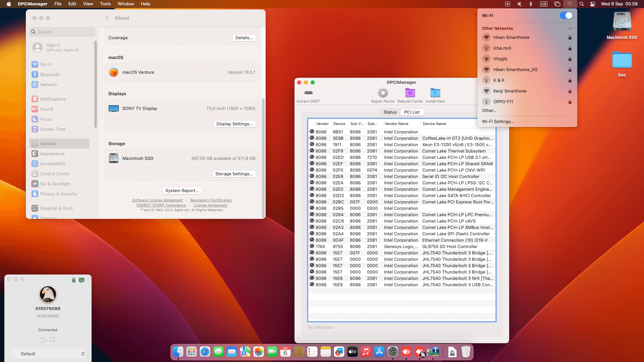Select Wi-Fi Settings… menu entry
The image size is (644, 362).
click(x=498, y=122)
